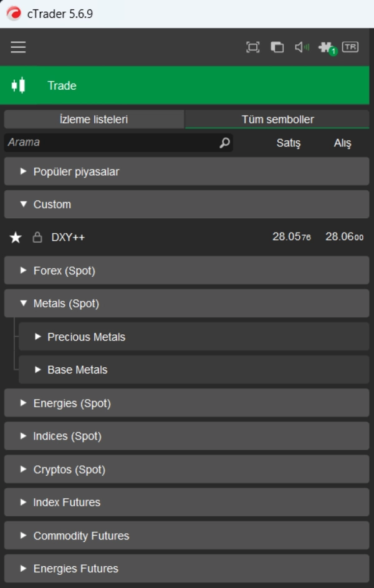Expand Precious Metals under Metals (Spot)
The width and height of the screenshot is (374, 588).
(40, 336)
